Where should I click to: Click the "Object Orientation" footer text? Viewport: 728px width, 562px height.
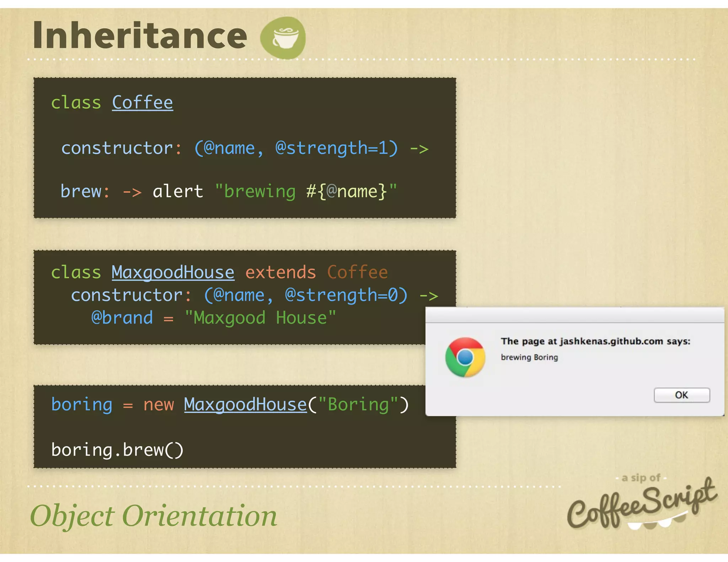coord(154,516)
